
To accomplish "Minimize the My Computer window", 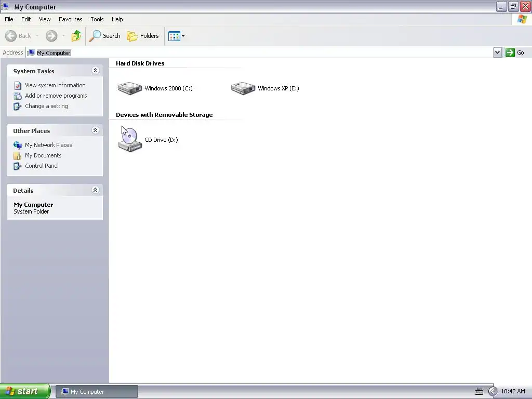I will click(501, 6).
